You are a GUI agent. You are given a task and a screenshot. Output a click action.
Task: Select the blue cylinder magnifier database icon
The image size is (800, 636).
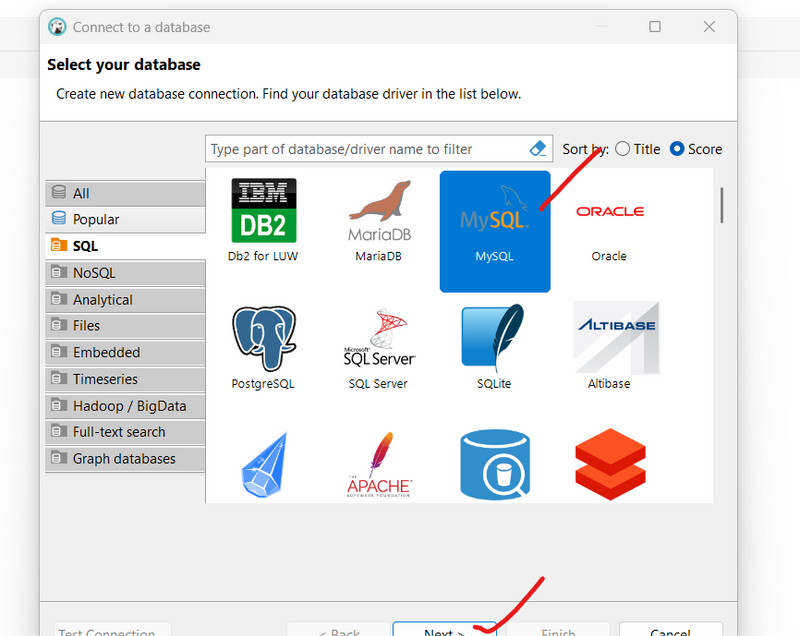(495, 465)
